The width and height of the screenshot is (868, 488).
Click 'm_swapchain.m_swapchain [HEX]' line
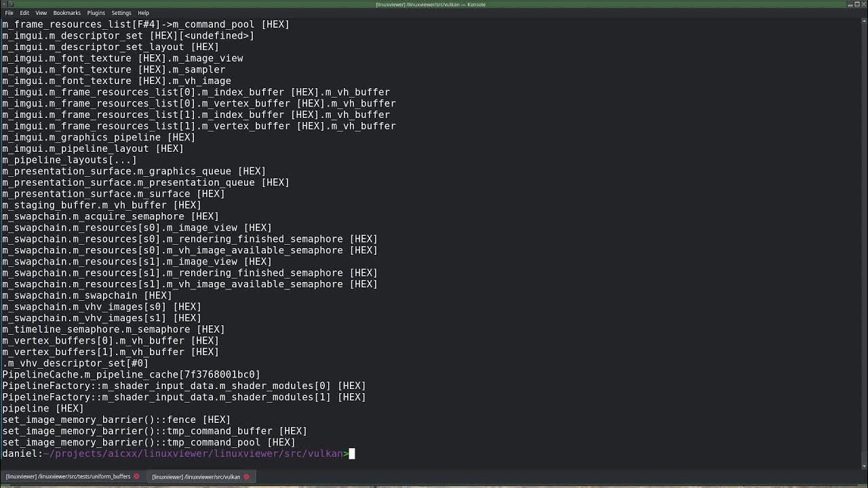87,296
